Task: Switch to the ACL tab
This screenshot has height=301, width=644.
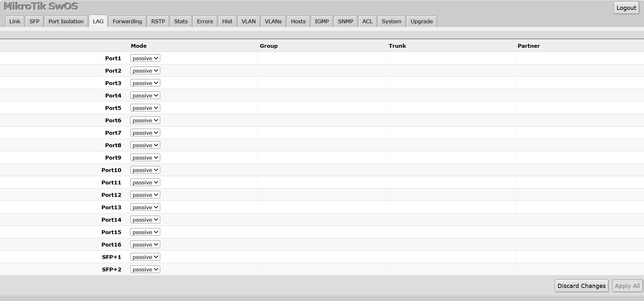Action: (x=367, y=21)
